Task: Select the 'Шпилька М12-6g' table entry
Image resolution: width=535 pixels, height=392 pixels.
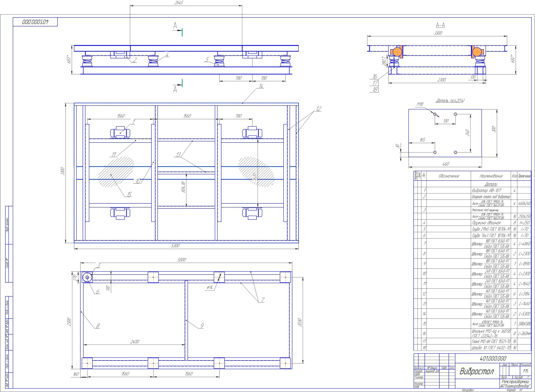Action: (491, 333)
